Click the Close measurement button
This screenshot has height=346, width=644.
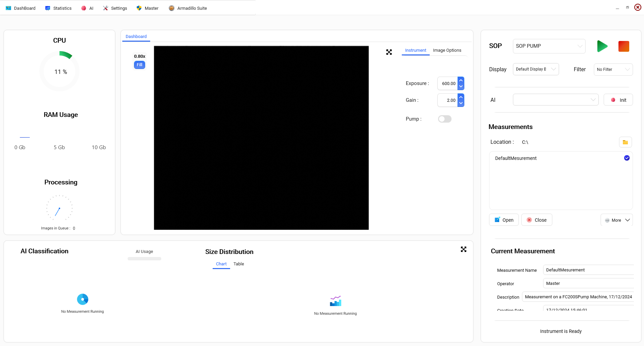[x=536, y=220]
